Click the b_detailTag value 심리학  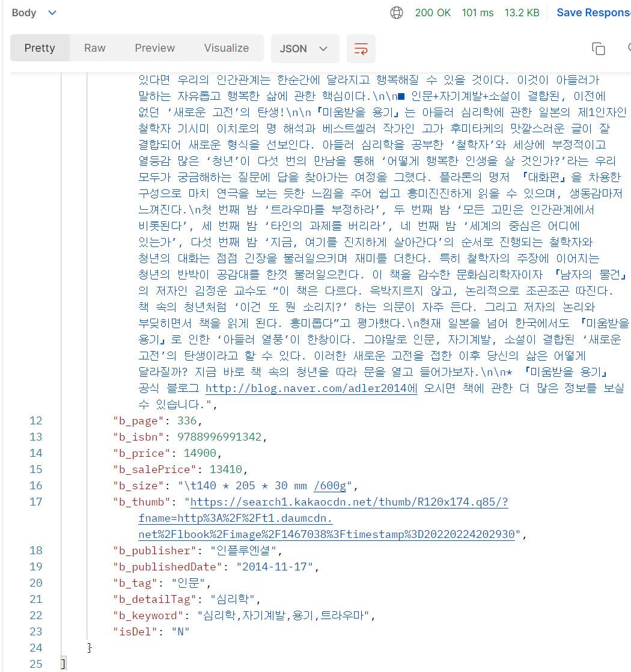[x=233, y=599]
